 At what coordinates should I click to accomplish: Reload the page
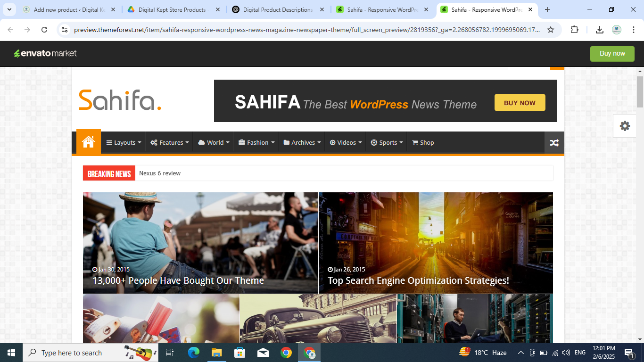click(44, 30)
